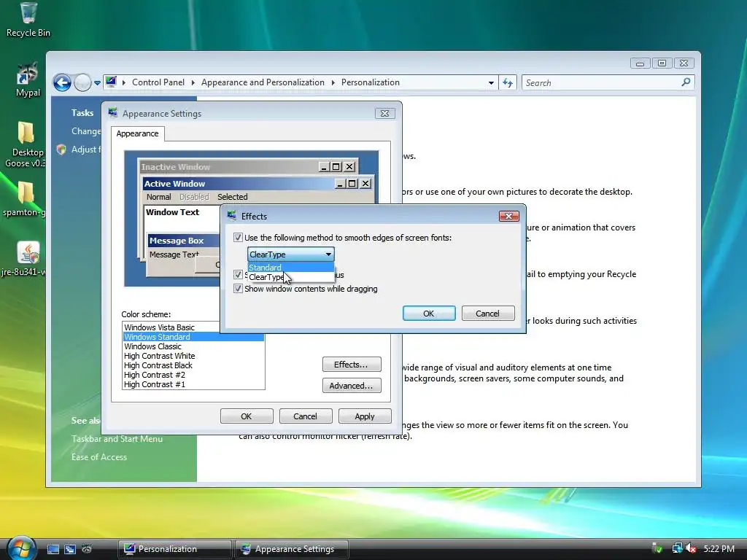Click OK in the Effects dialog
The image size is (747, 560).
click(429, 314)
